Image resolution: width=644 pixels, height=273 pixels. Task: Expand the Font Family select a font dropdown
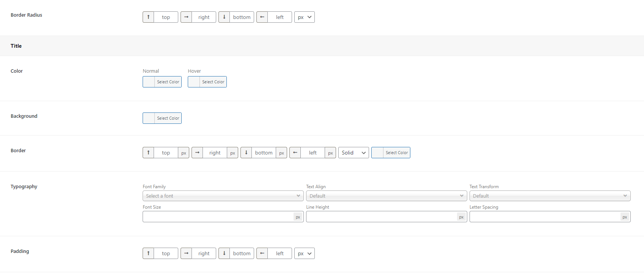pos(223,196)
